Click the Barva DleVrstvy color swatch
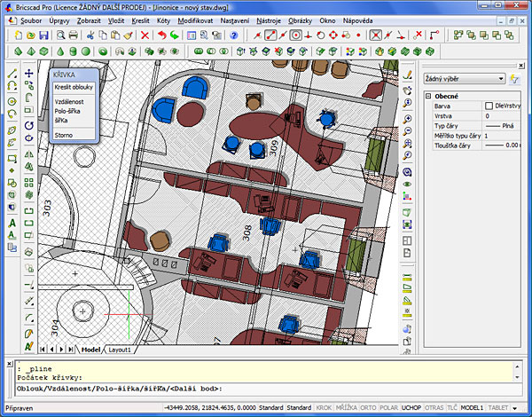 click(x=489, y=106)
